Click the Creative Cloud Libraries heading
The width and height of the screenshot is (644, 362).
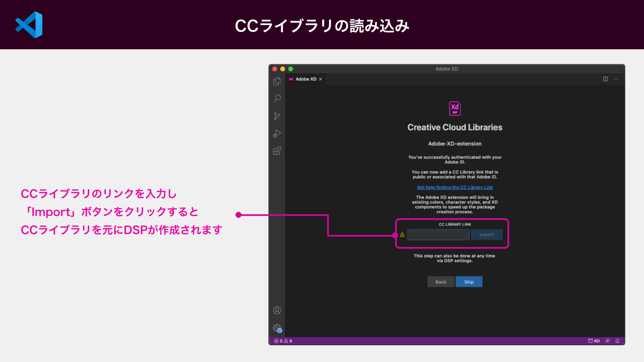pyautogui.click(x=455, y=127)
